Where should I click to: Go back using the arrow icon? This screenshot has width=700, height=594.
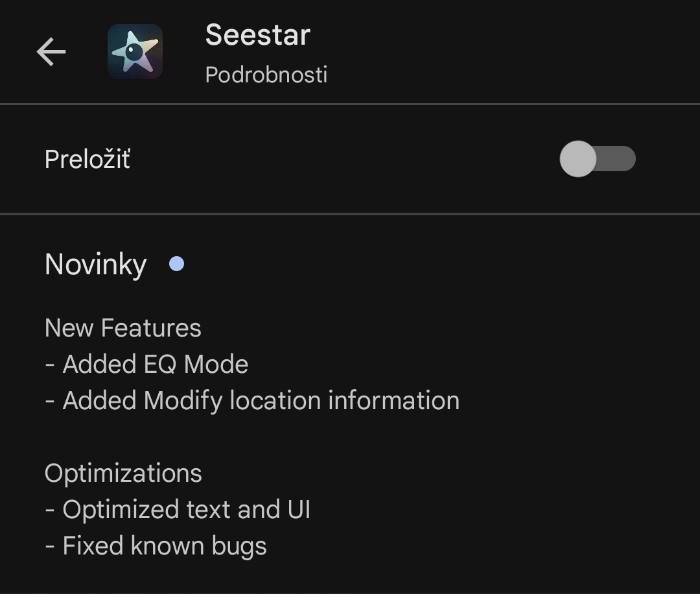point(51,52)
